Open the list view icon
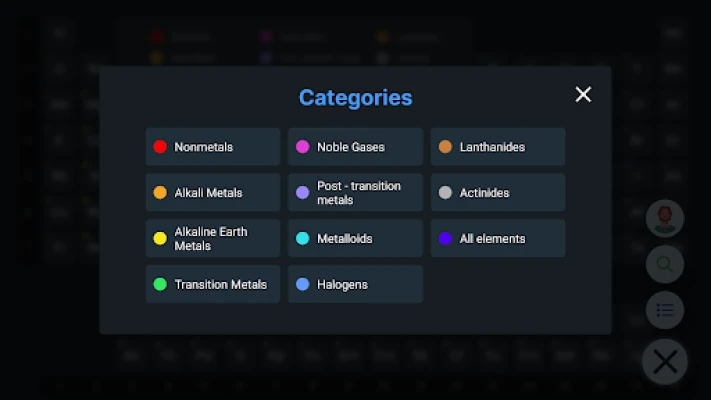Image resolution: width=711 pixels, height=400 pixels. [665, 310]
